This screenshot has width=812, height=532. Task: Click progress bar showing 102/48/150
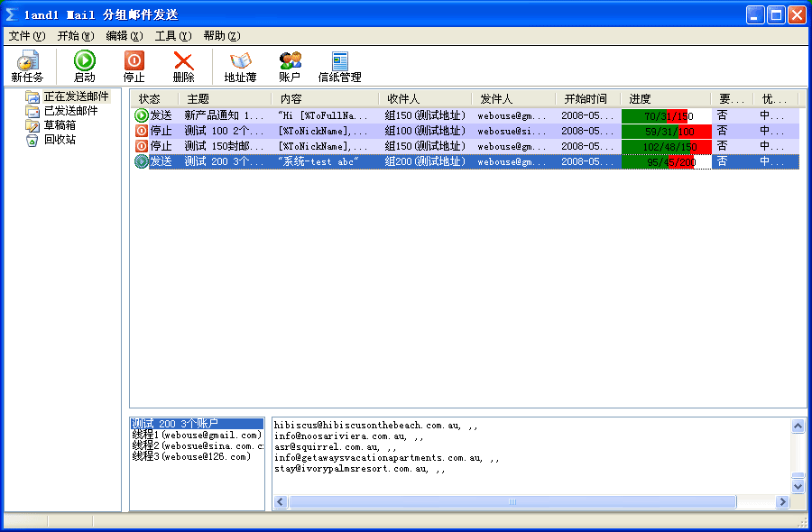[x=667, y=146]
